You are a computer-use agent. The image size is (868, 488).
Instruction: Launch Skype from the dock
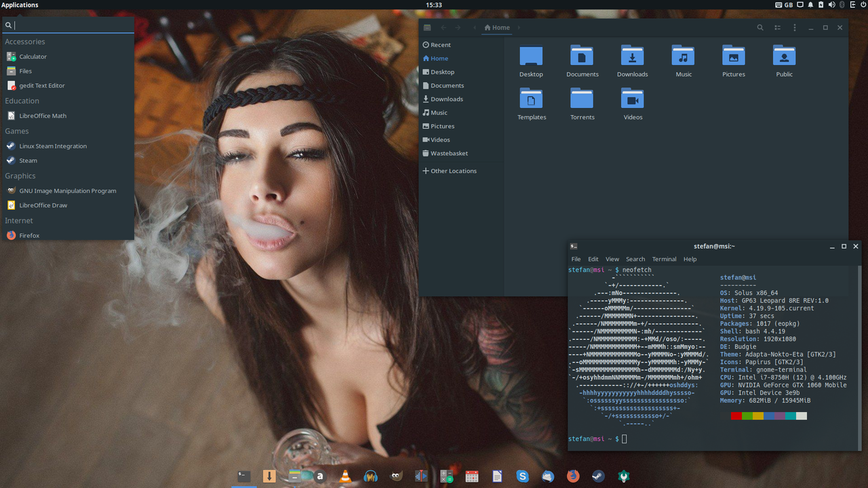point(522,476)
